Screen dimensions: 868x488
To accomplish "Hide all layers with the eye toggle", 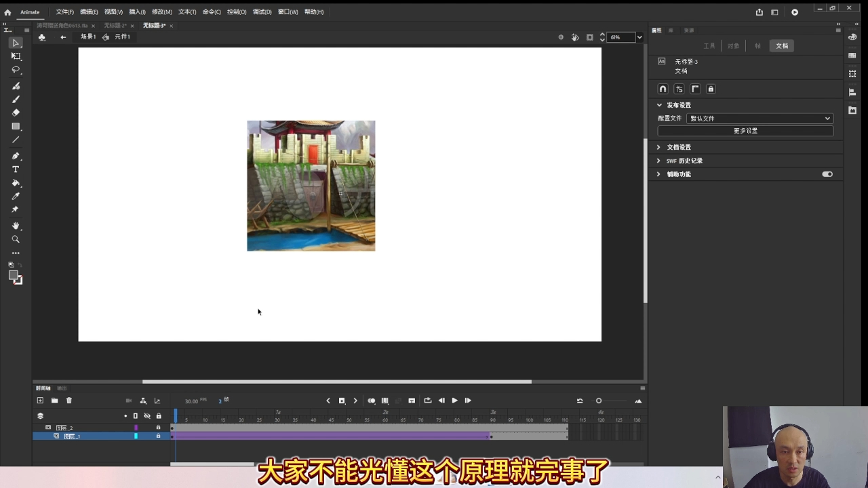I will pos(147,415).
